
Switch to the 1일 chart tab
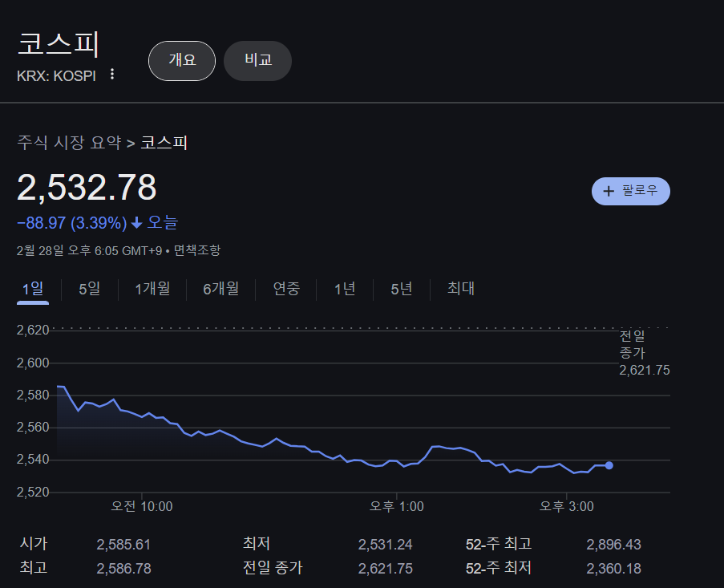coord(33,289)
